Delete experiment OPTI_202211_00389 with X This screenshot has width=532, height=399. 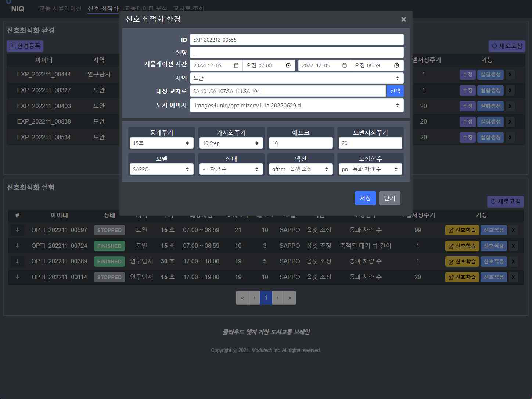513,261
